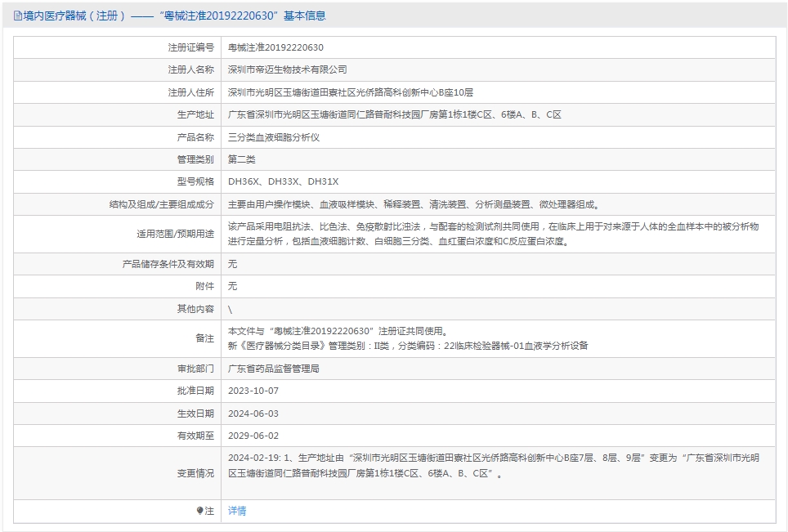788x532 pixels.
Task: Click the document icon in the header
Action: (x=18, y=16)
